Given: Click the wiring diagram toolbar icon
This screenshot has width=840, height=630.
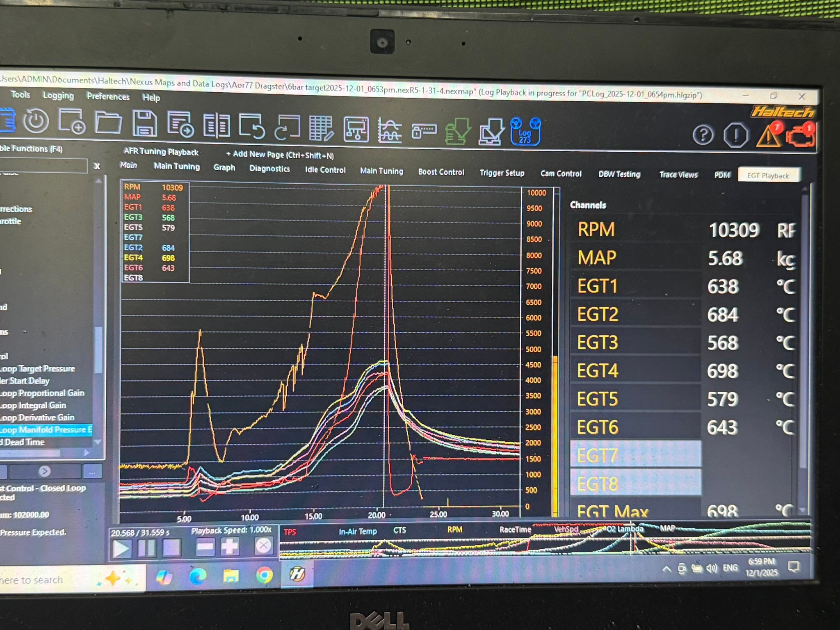Looking at the screenshot, I should click(356, 130).
